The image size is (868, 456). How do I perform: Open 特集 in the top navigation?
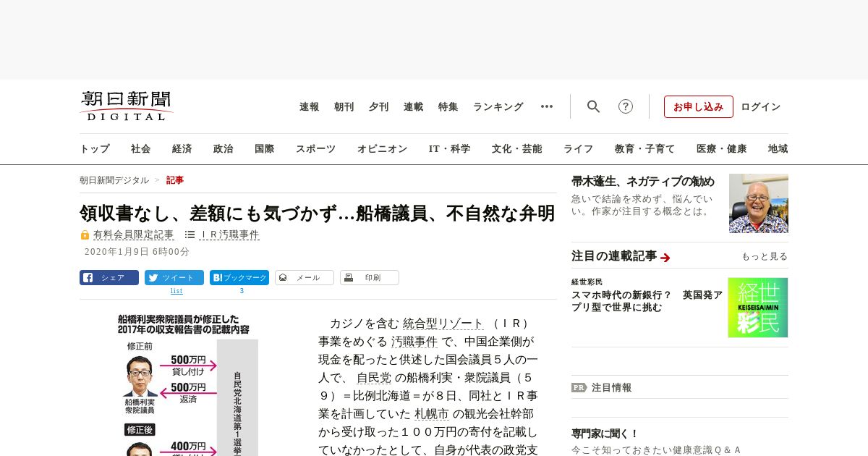(448, 106)
